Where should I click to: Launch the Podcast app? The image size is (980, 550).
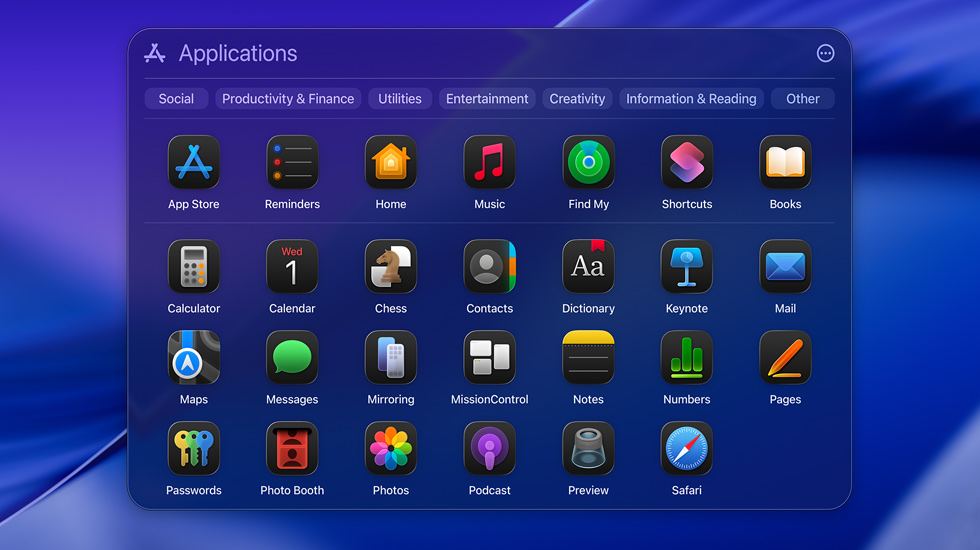[x=489, y=449]
